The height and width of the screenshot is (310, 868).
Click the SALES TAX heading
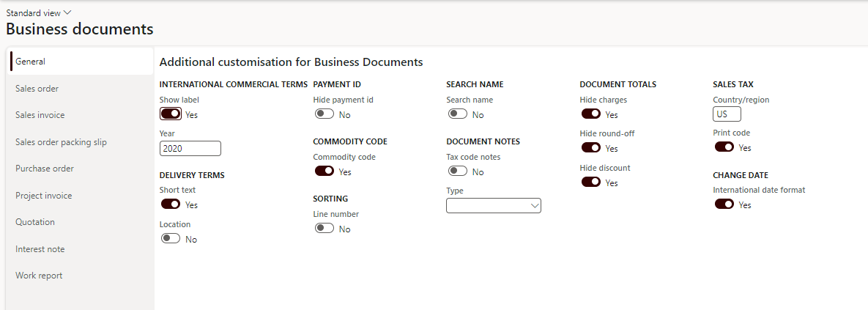(733, 85)
